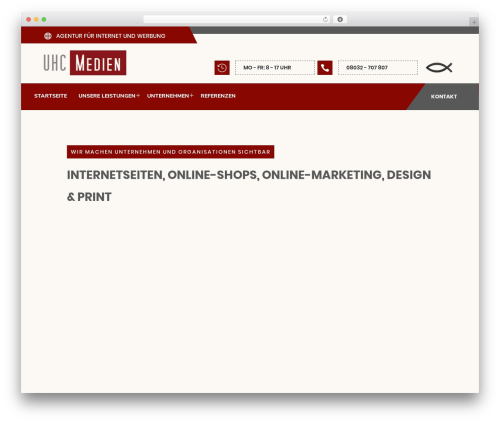Click the Mo - Fr: 8 - 17 Uhr box
This screenshot has width=500, height=423.
coord(275,68)
